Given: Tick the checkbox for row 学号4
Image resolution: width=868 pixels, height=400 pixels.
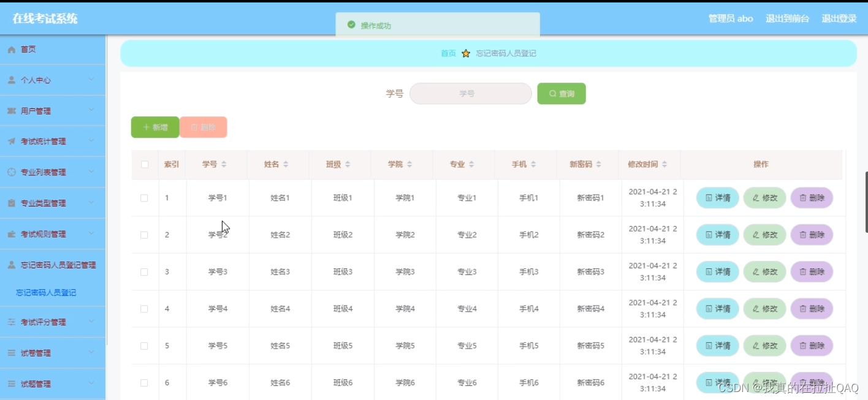Looking at the screenshot, I should coord(144,309).
